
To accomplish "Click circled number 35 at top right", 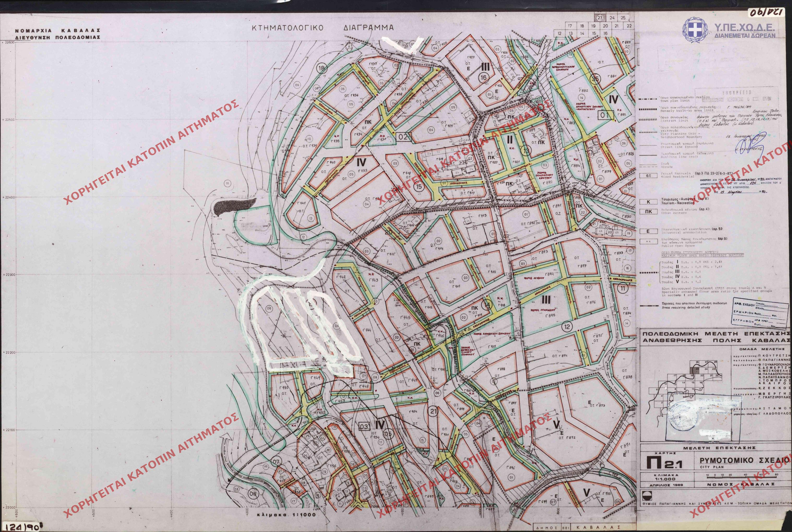I will click(595, 79).
